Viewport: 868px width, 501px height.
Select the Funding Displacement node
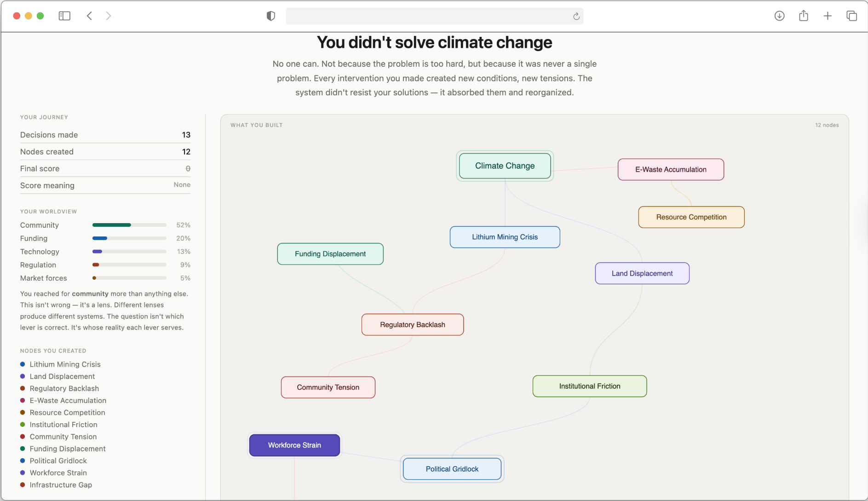coord(330,254)
